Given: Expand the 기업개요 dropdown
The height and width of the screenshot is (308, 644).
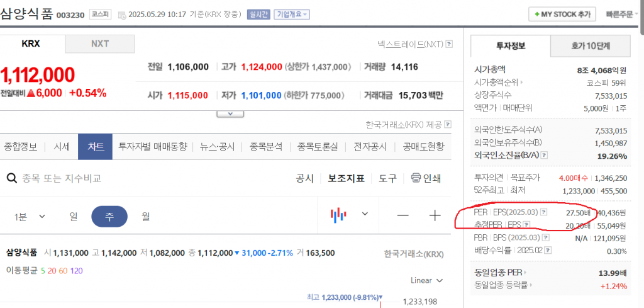Looking at the screenshot, I should click(290, 14).
